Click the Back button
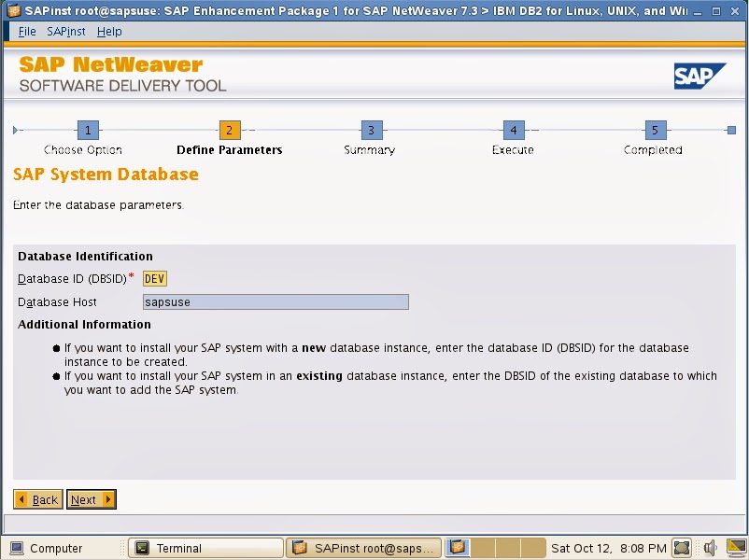Screen dimensions: 749x560 (x=37, y=499)
